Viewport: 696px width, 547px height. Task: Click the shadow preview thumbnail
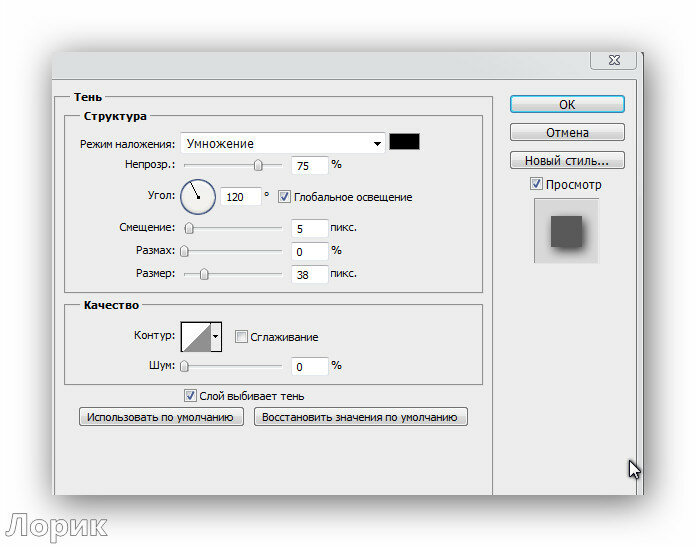pos(566,231)
